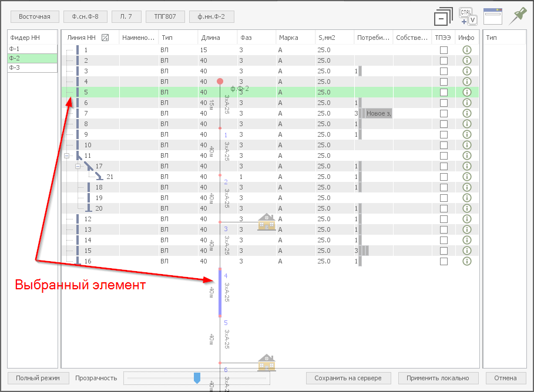Click Сохранить на сервере button
This screenshot has height=392, width=534.
[x=348, y=378]
